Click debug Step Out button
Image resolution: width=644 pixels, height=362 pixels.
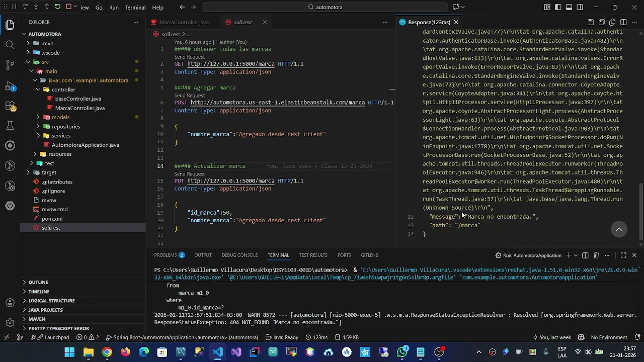[x=47, y=7]
